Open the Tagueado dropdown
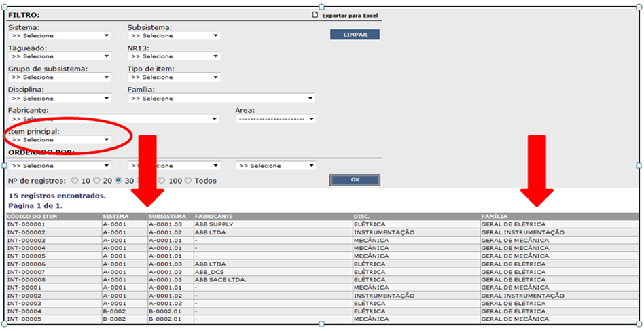Image resolution: width=644 pixels, height=331 pixels. (59, 56)
